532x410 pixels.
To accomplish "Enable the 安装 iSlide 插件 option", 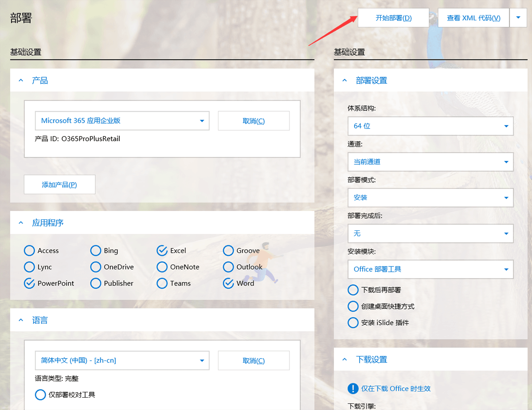I will 353,323.
